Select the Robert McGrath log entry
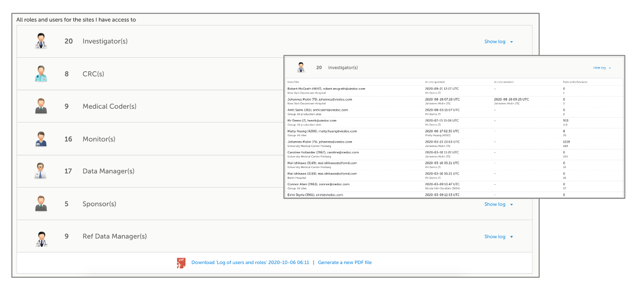 pyautogui.click(x=326, y=89)
